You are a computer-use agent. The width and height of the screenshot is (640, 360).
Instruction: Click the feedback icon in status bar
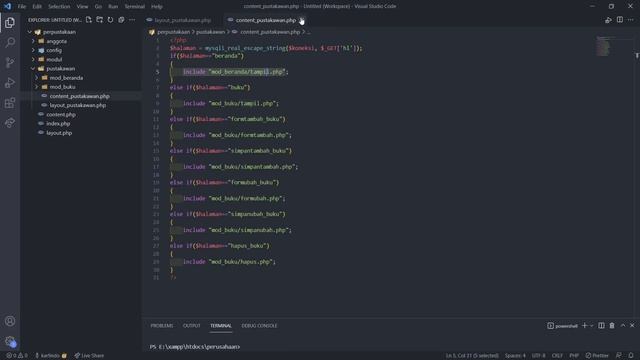point(619,356)
